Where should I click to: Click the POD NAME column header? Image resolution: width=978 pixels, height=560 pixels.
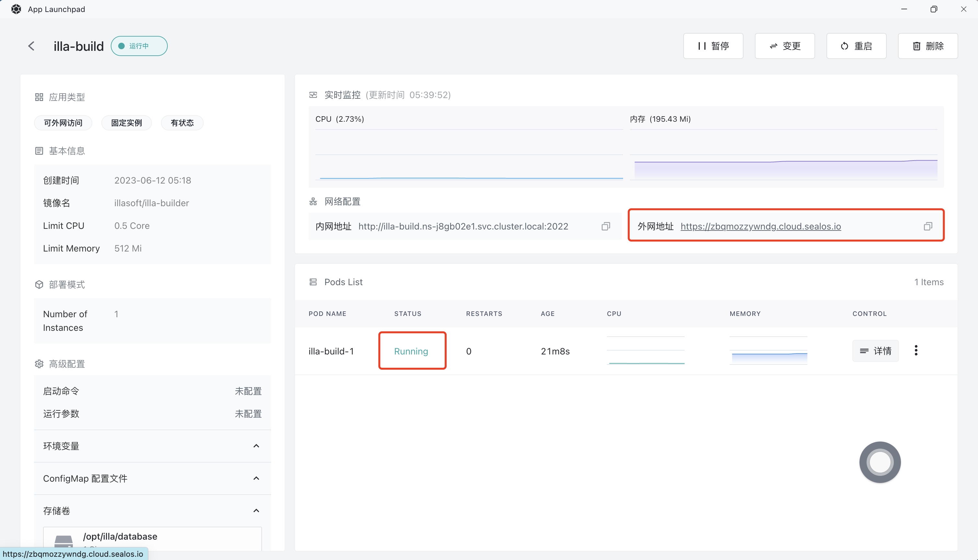(x=327, y=314)
